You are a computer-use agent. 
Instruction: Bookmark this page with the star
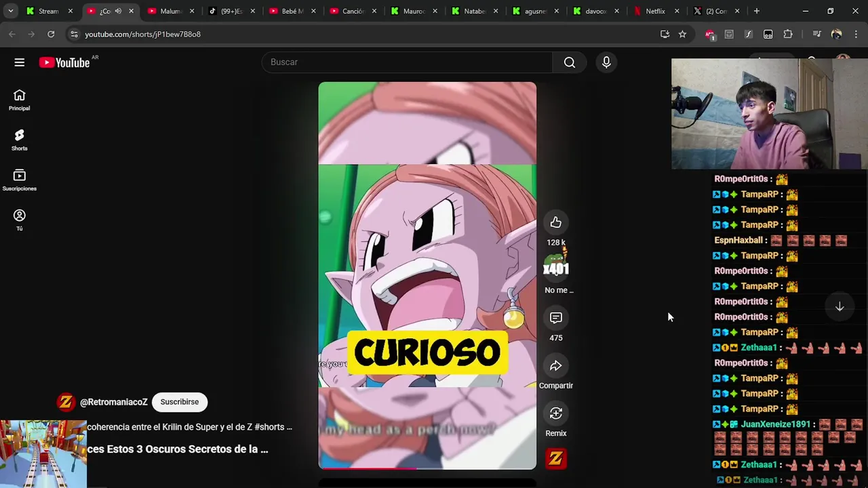coord(682,34)
